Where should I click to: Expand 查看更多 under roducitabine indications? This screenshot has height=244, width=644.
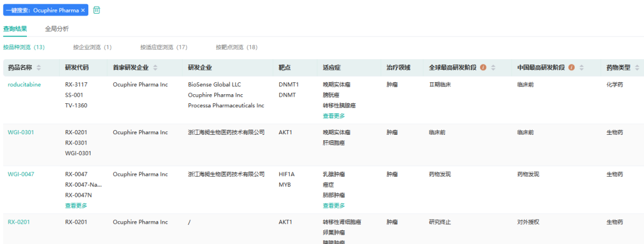(x=333, y=116)
